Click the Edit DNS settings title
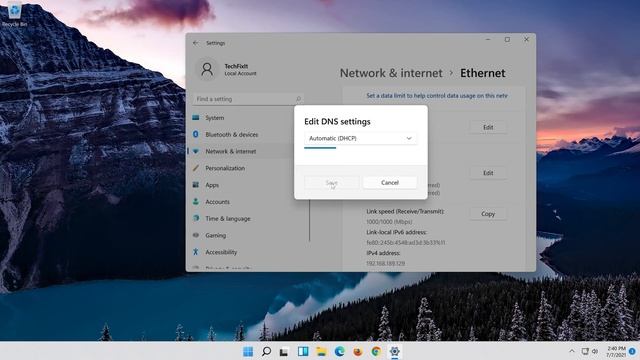This screenshot has width=640, height=360. [337, 122]
